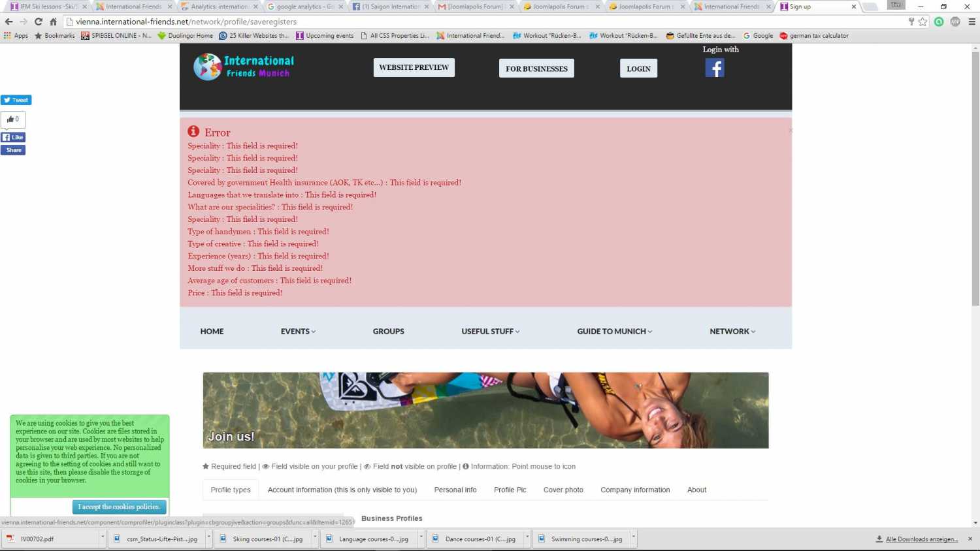Accept the cookies policies
Viewport: 980px width, 551px height.
click(x=119, y=507)
